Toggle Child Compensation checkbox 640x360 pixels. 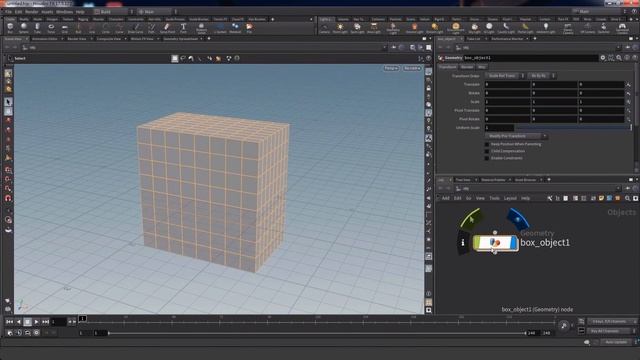tap(487, 151)
